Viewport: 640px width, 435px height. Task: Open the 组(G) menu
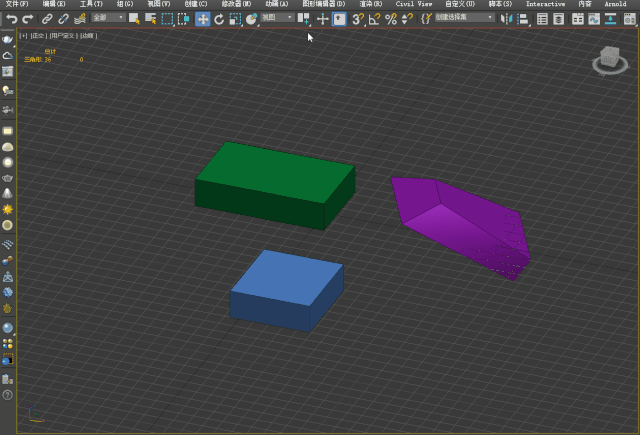click(125, 4)
